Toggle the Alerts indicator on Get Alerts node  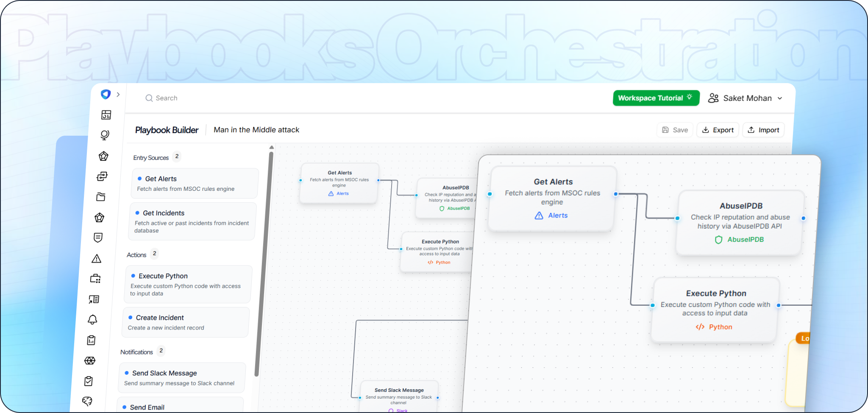[551, 215]
